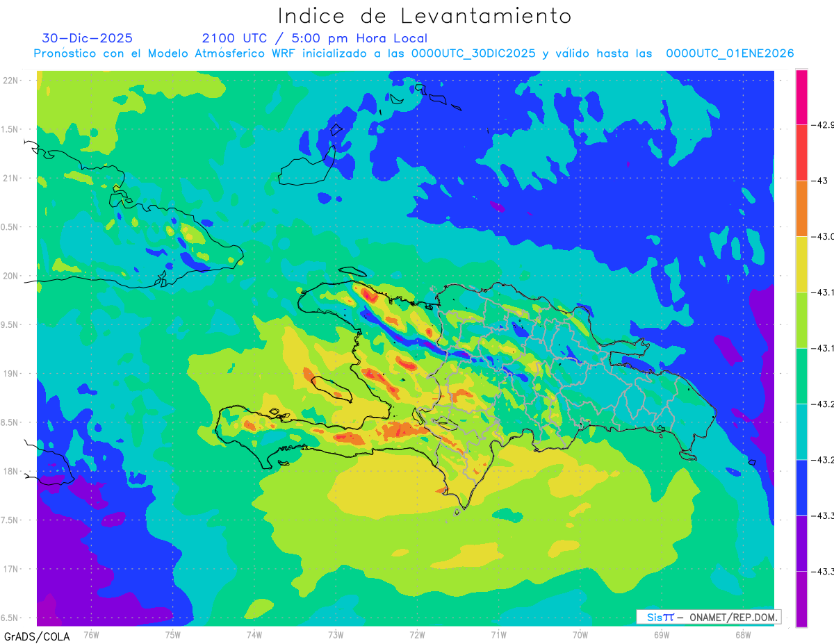Click the "22N" latitude label
Image resolution: width=834 pixels, height=644 pixels.
[11, 81]
